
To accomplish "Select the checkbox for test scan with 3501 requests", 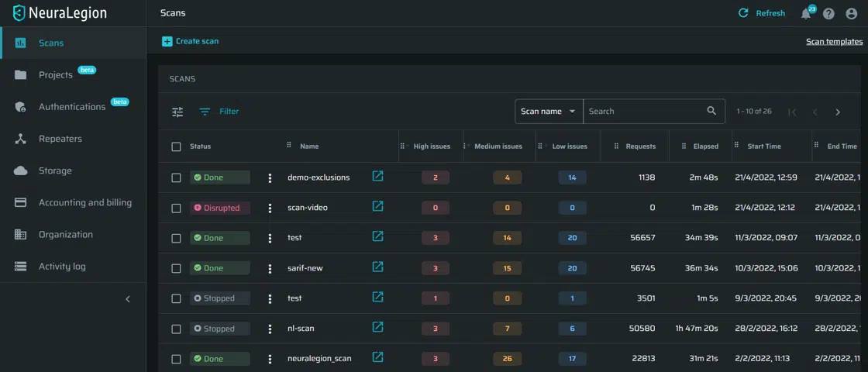I will coord(176,298).
